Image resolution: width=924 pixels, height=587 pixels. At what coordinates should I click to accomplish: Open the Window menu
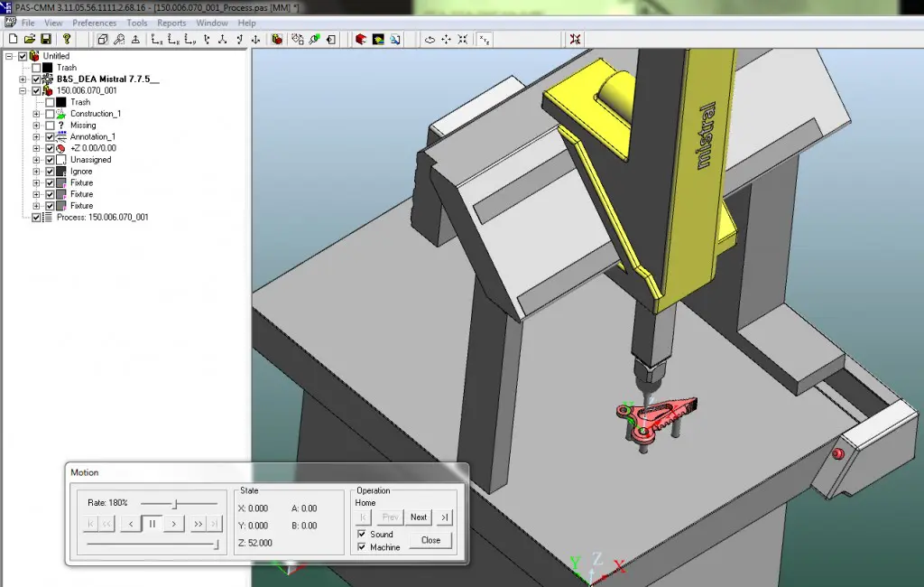tap(211, 23)
